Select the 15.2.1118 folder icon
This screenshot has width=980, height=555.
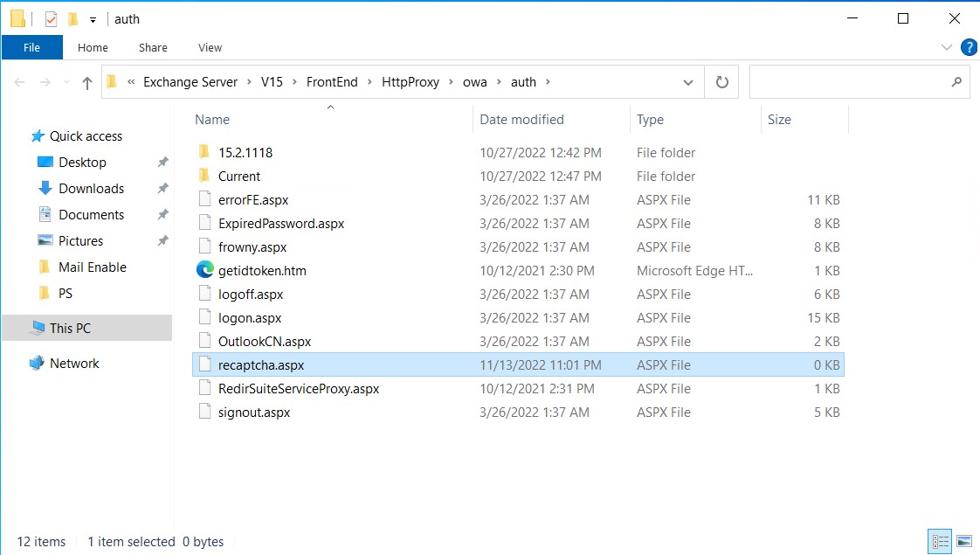204,152
